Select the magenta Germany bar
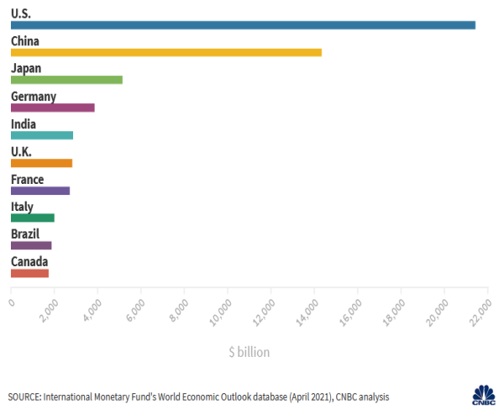Screen dimensions: 504x420 tap(52, 108)
